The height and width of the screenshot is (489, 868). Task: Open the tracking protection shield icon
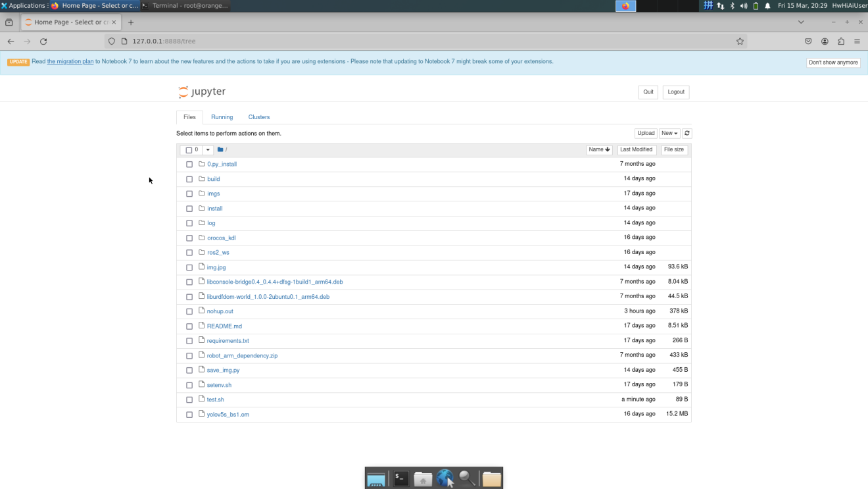point(112,41)
